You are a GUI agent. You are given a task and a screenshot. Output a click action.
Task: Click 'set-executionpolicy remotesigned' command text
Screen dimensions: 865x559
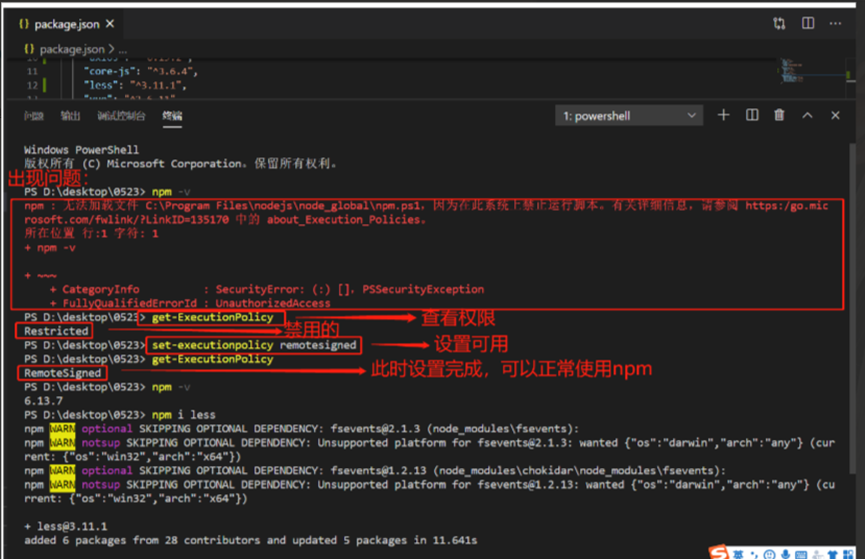[254, 345]
